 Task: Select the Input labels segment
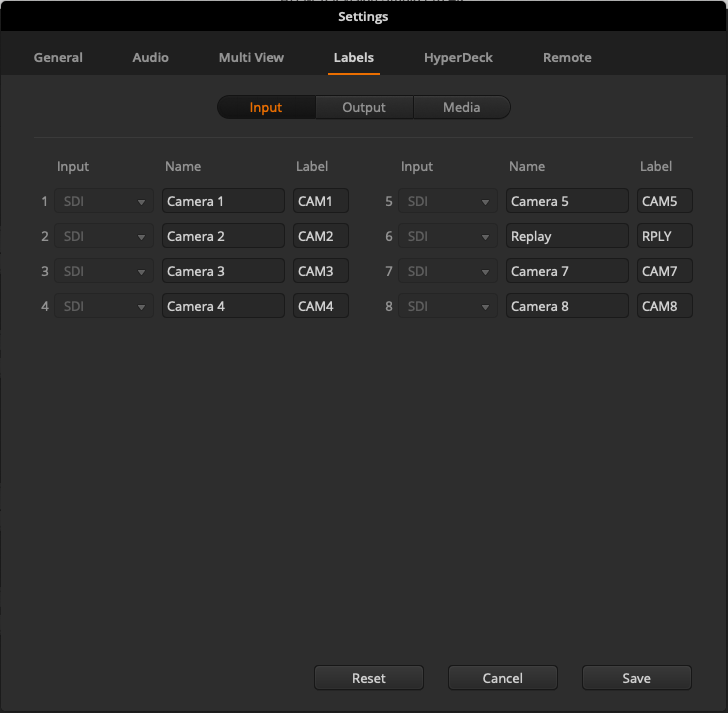coord(266,108)
